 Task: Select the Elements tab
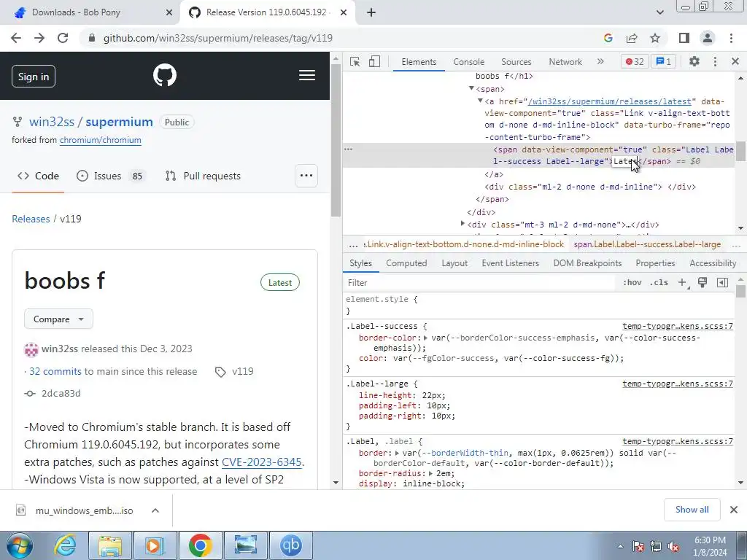point(419,62)
